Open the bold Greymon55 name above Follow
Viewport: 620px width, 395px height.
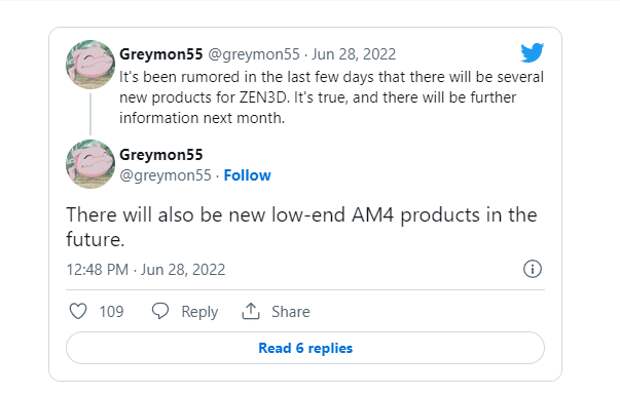[x=161, y=155]
